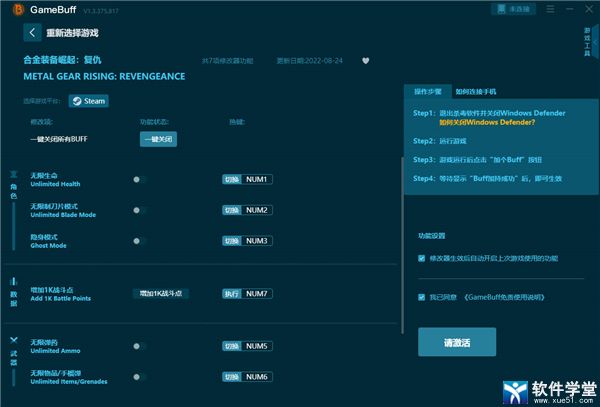This screenshot has height=407, width=600.
Task: Click the back arrow to reselect game
Action: click(x=32, y=33)
